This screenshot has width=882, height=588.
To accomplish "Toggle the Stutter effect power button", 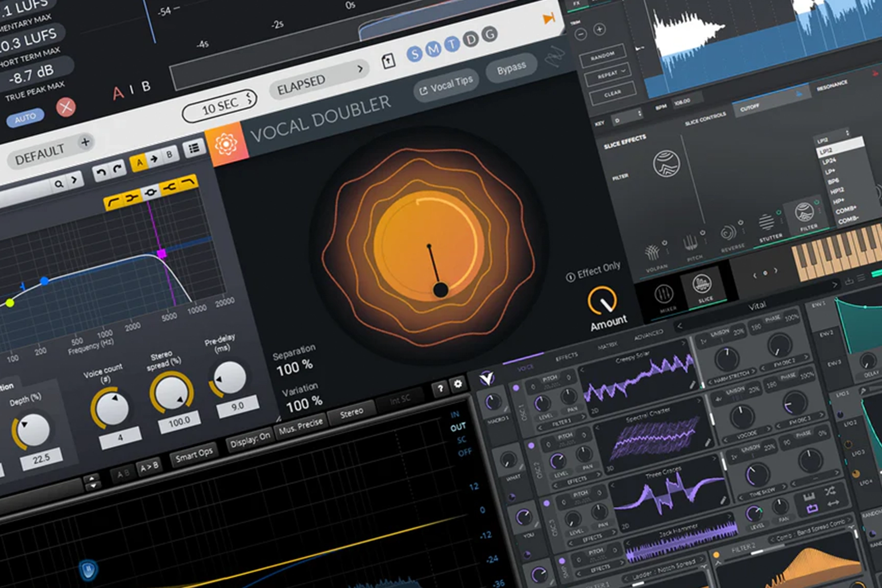I will (778, 212).
